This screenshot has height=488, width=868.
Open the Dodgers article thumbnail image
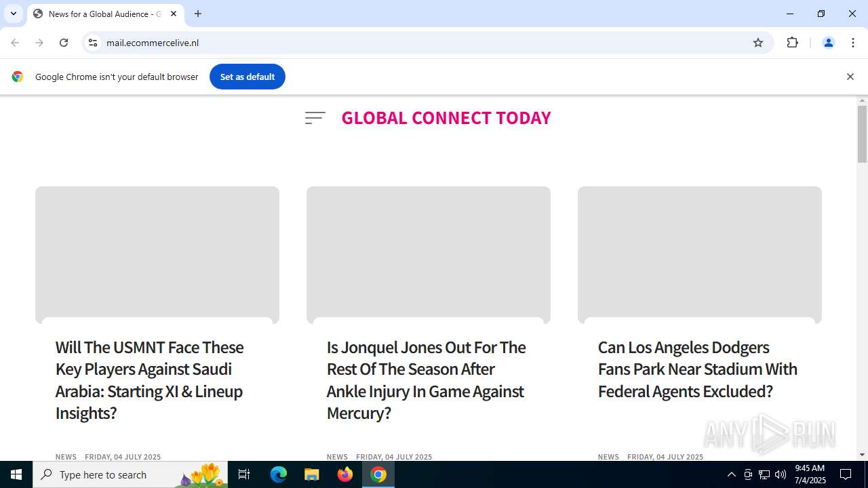[700, 255]
